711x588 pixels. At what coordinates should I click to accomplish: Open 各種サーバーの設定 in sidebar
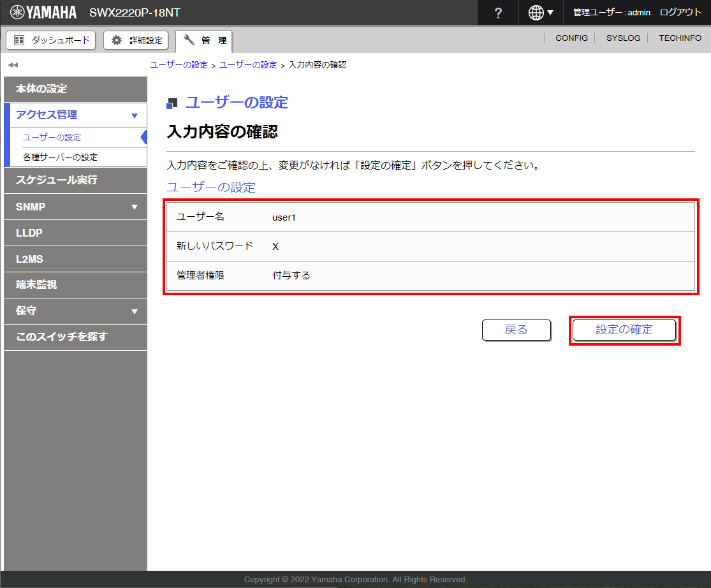60,157
